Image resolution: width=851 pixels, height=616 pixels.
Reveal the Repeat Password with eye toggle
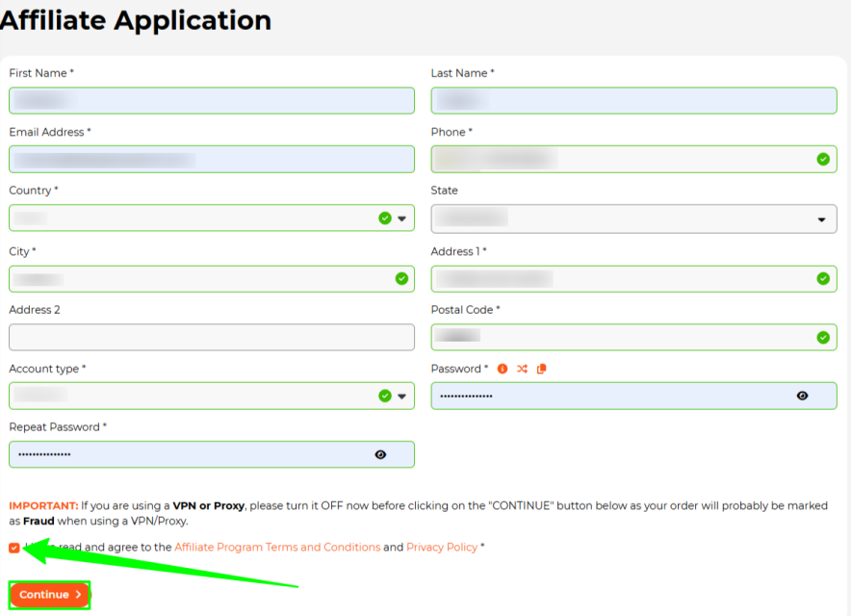click(x=380, y=453)
